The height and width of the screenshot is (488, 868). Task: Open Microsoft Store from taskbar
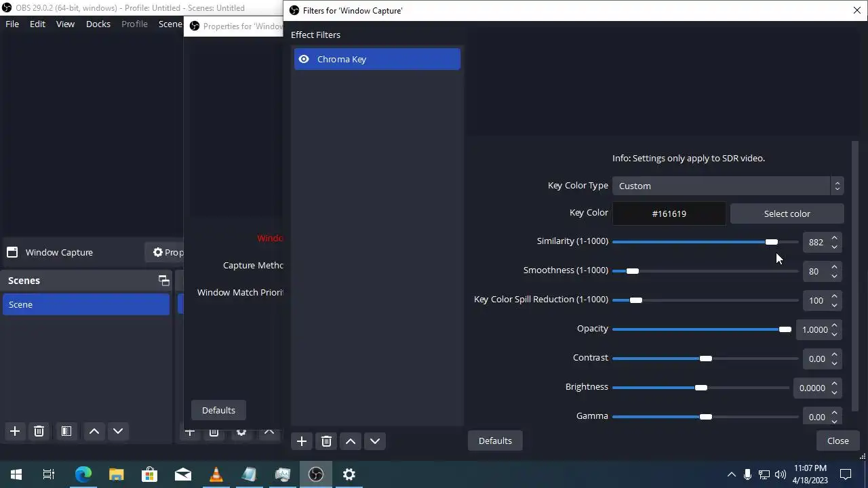click(149, 474)
